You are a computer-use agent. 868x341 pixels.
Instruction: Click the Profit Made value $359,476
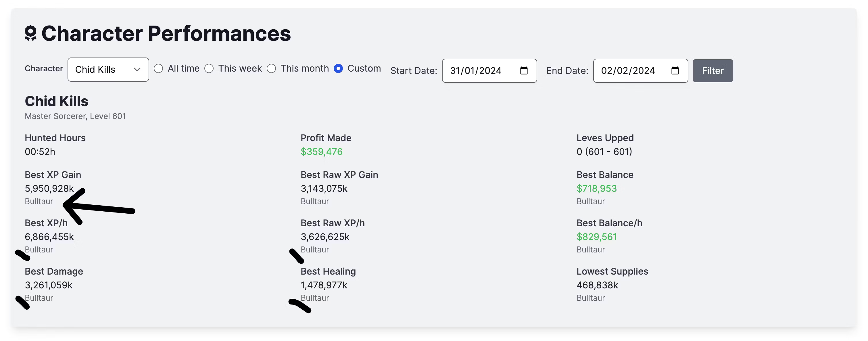(x=321, y=152)
